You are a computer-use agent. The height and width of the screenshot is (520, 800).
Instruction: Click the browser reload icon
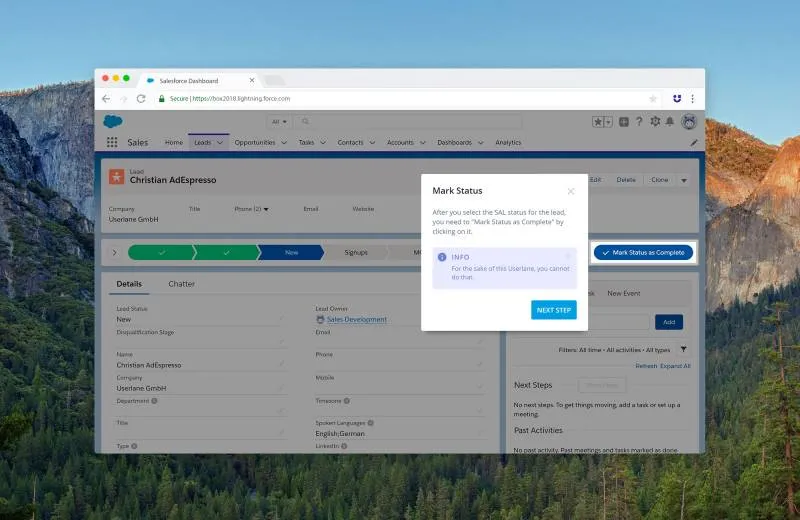tap(141, 98)
